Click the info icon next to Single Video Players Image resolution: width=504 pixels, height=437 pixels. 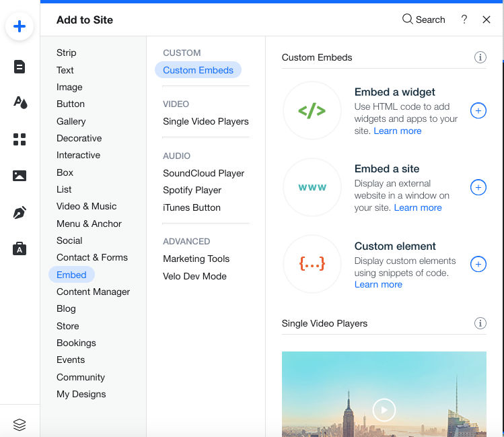[x=480, y=323]
